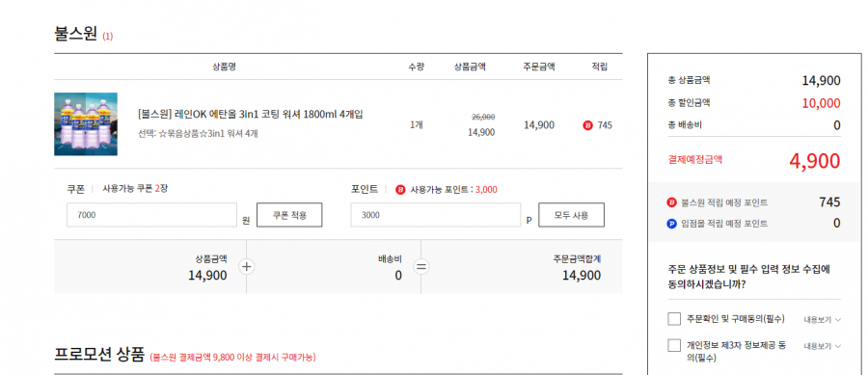Click the equals circle icon before 주문금액합계
The image size is (868, 375).
click(x=421, y=267)
